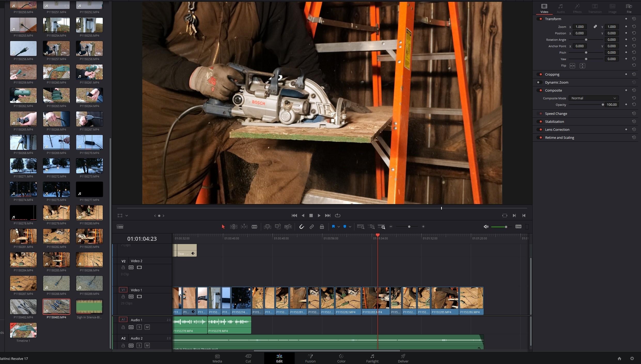Image resolution: width=641 pixels, height=364 pixels.
Task: Select the Selection Mode arrow tool
Action: click(x=223, y=227)
